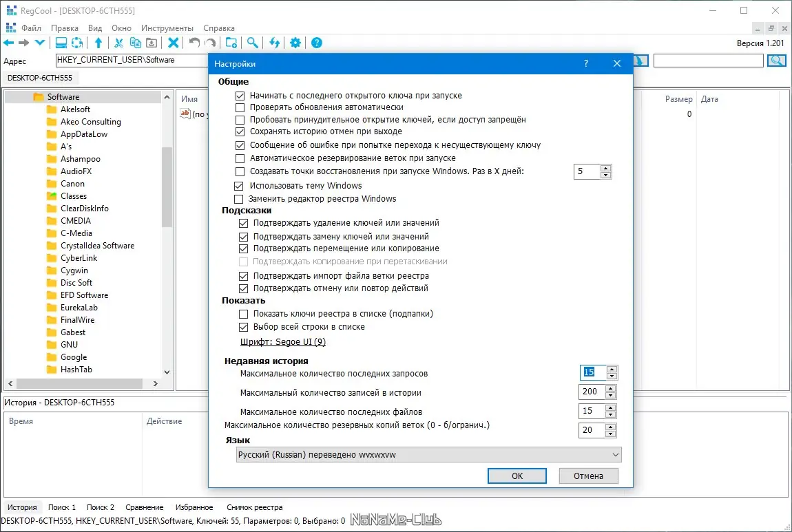
Task: Undo with the curved left arrow icon
Action: [x=194, y=43]
